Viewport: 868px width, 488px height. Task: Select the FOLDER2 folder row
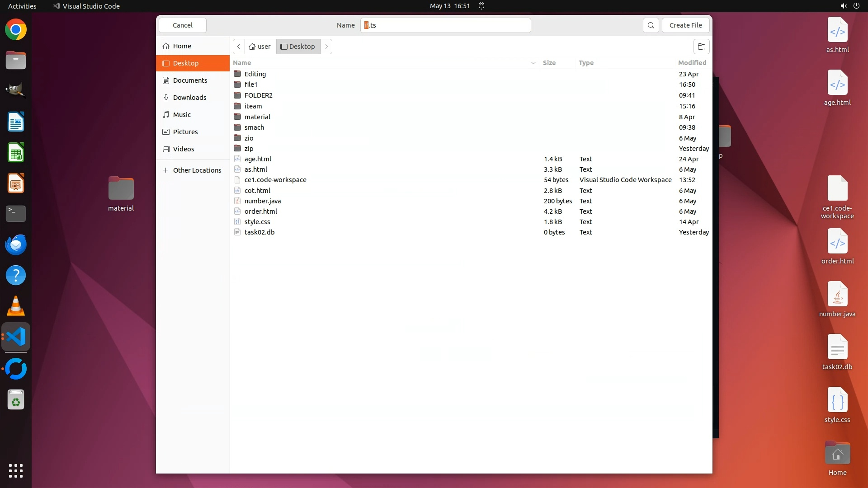pos(258,95)
